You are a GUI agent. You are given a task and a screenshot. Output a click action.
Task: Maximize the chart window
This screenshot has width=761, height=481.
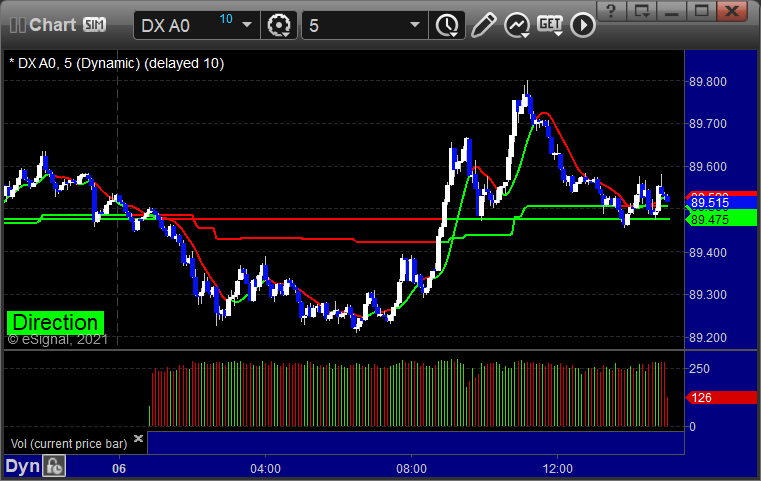tap(701, 10)
